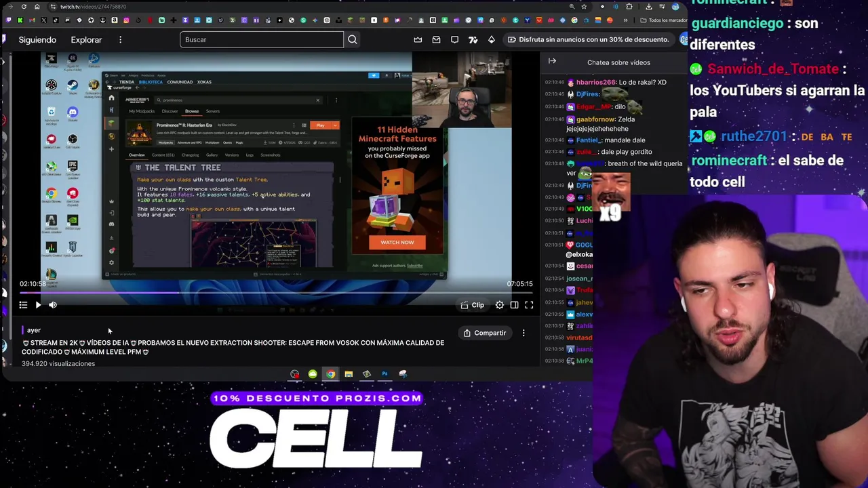
Task: Open the X bookmark in bookmarks bar
Action: 44,20
